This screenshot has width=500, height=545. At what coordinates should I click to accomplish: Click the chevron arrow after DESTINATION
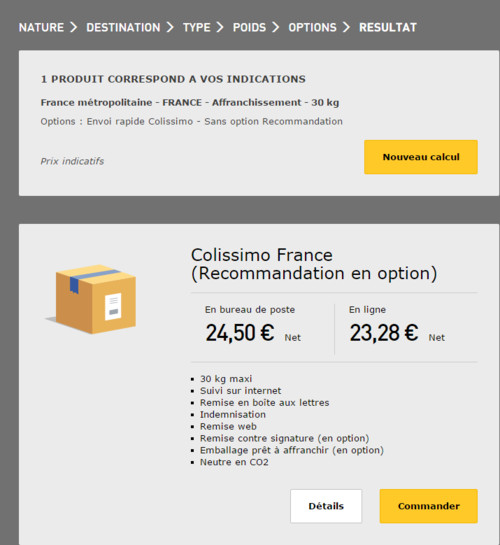pos(170,27)
